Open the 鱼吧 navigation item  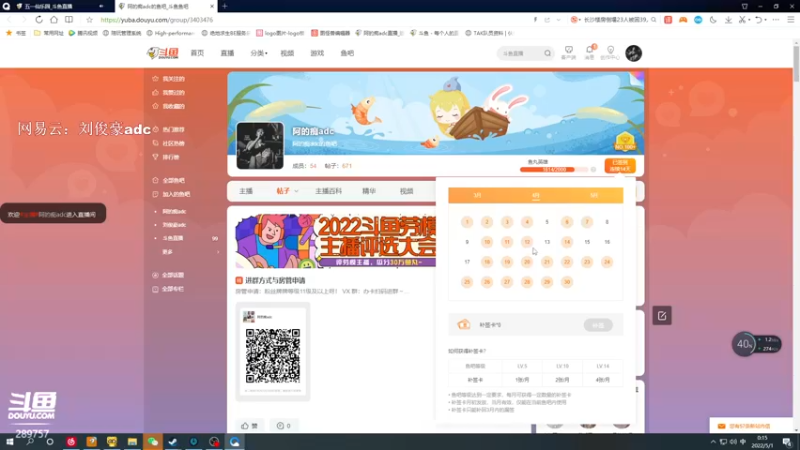pos(347,53)
